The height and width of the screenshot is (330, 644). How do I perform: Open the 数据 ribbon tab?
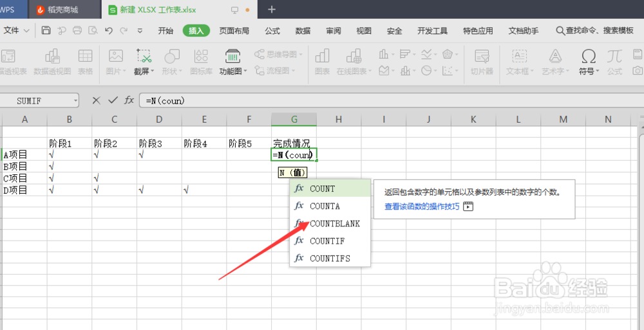pos(303,31)
